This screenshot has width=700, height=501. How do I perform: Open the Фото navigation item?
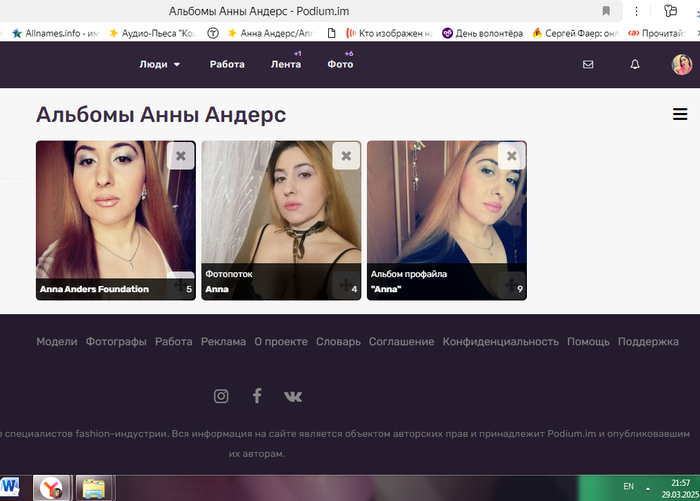tap(340, 64)
